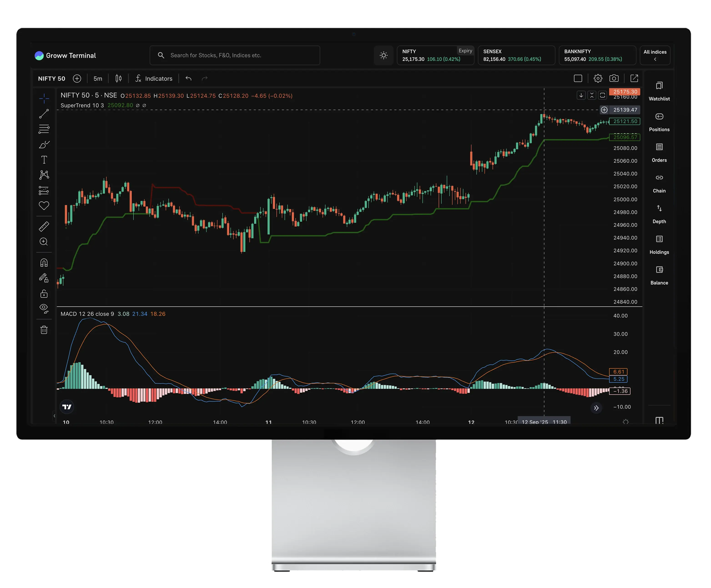Viewport: 711px width, 588px height.
Task: Open the 5m timeframe dropdown
Action: (98, 78)
